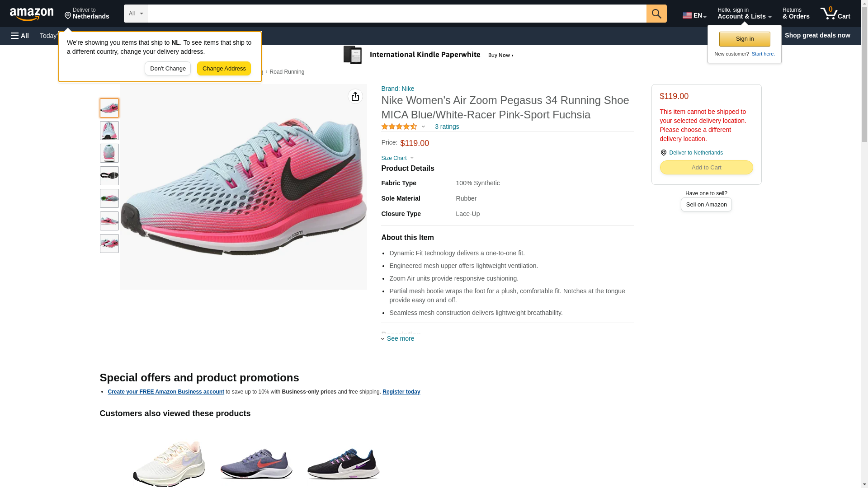Image resolution: width=868 pixels, height=488 pixels.
Task: Expand the Size Chart dropdown
Action: (397, 158)
